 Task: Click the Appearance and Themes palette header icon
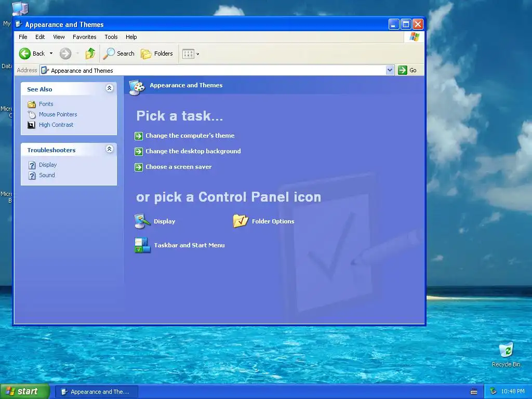[x=137, y=87]
